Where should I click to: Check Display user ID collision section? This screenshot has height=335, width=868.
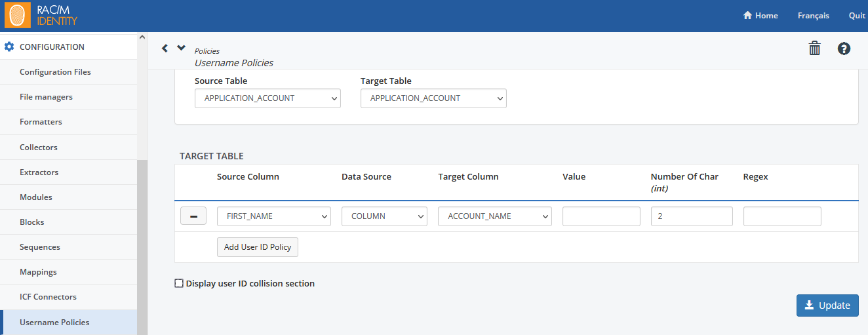point(179,284)
